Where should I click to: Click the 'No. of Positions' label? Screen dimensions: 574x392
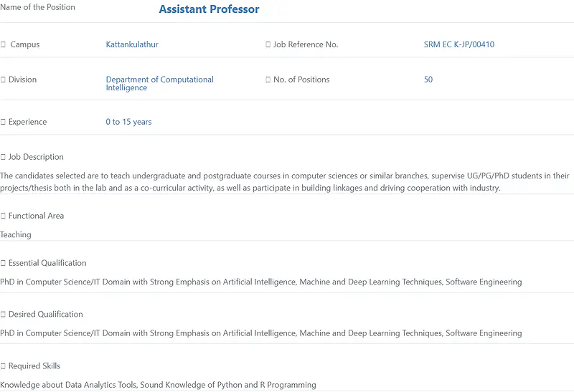coord(301,80)
